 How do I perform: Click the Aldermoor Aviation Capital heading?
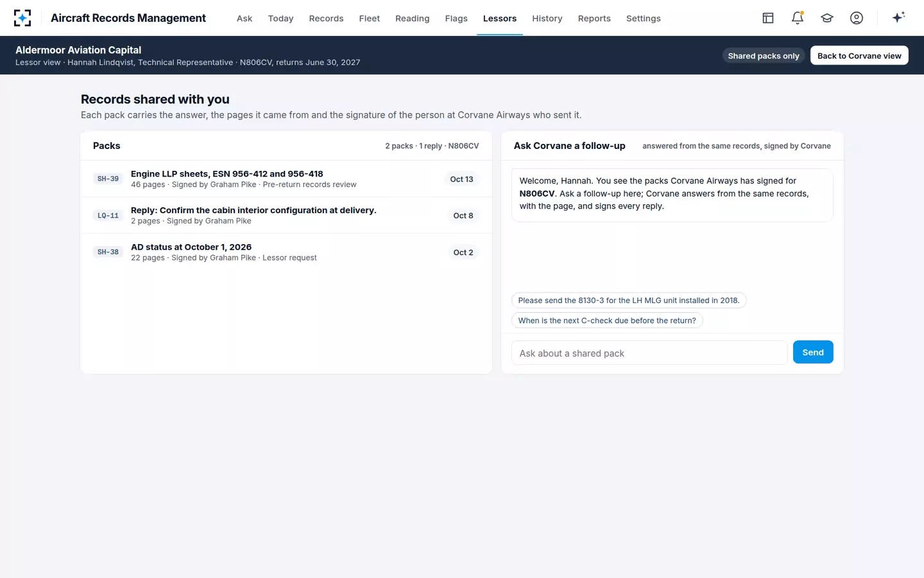pos(78,50)
